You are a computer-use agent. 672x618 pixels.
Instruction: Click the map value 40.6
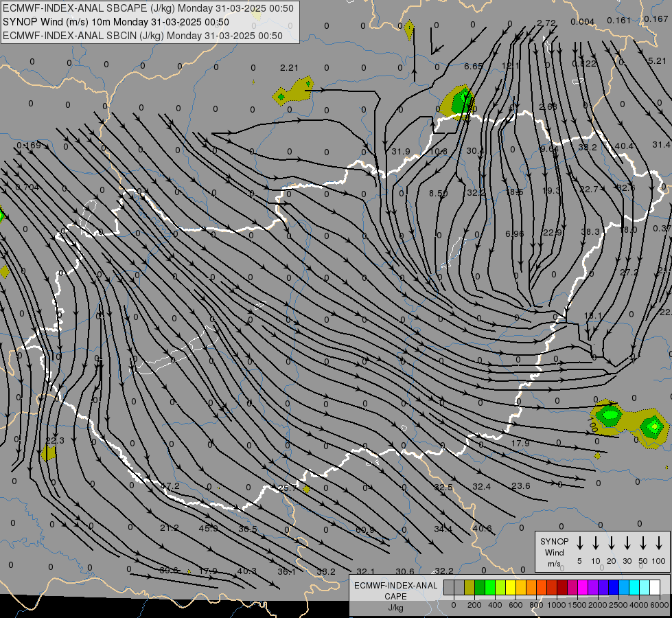tap(482, 528)
